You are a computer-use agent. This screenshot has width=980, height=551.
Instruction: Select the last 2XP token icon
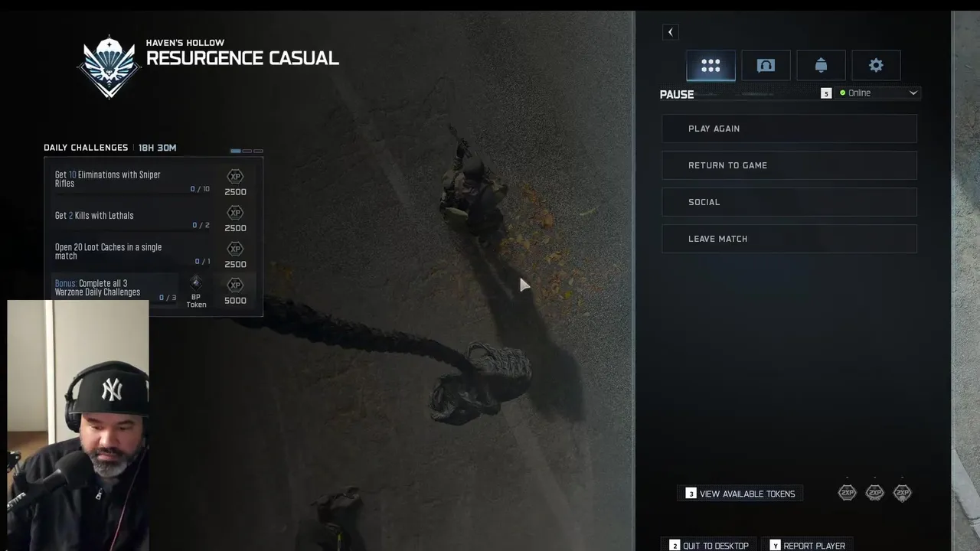point(902,493)
